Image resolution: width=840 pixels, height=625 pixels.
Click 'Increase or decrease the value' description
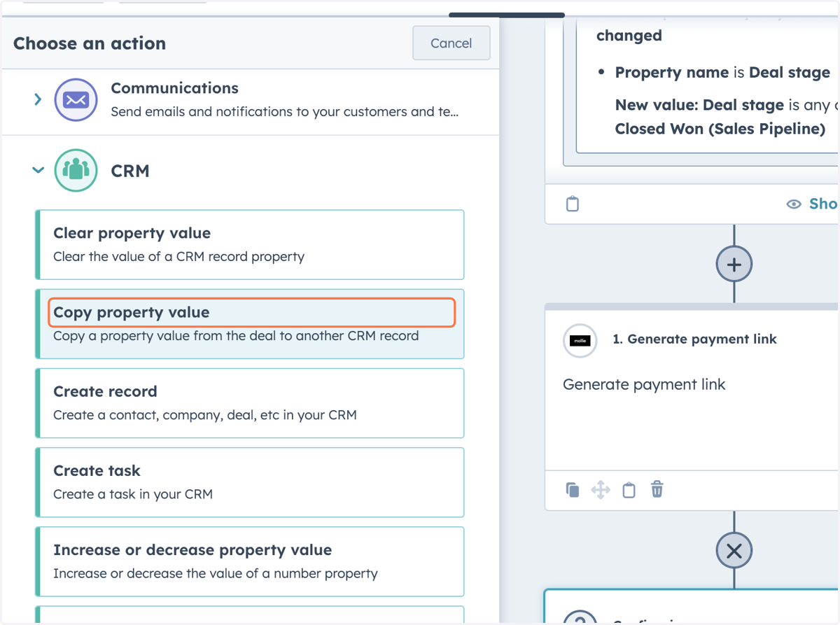pos(216,574)
